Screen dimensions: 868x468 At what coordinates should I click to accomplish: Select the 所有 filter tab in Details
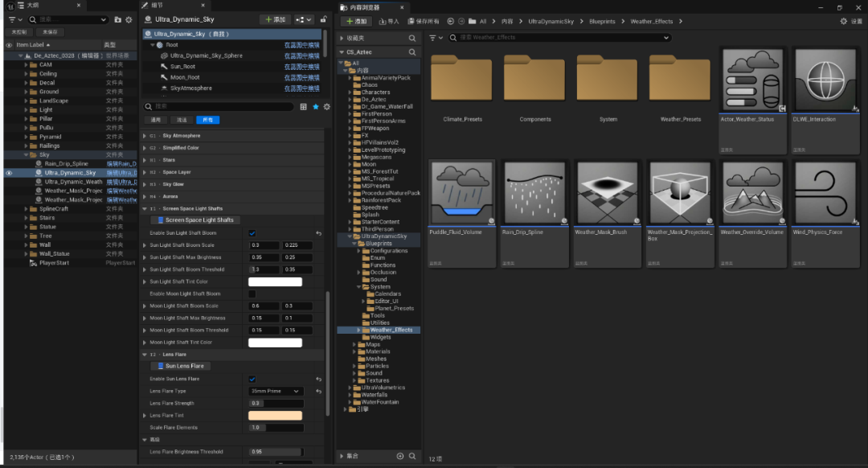coord(207,120)
